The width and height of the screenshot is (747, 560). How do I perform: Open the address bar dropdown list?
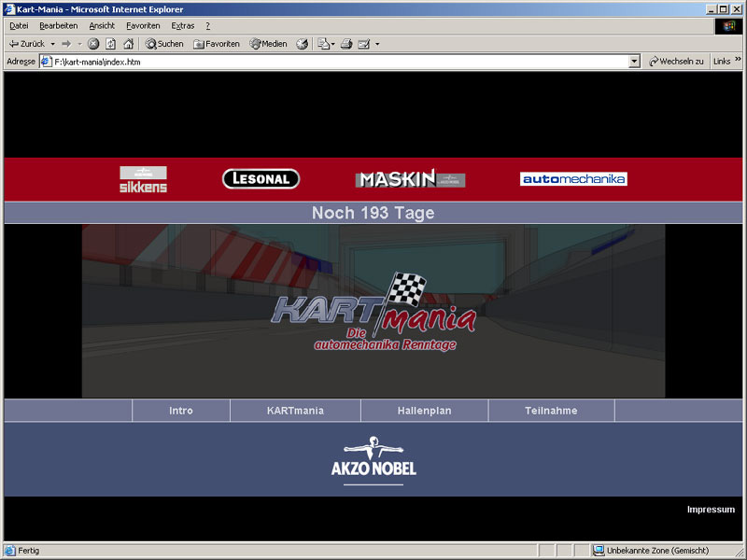tap(634, 62)
